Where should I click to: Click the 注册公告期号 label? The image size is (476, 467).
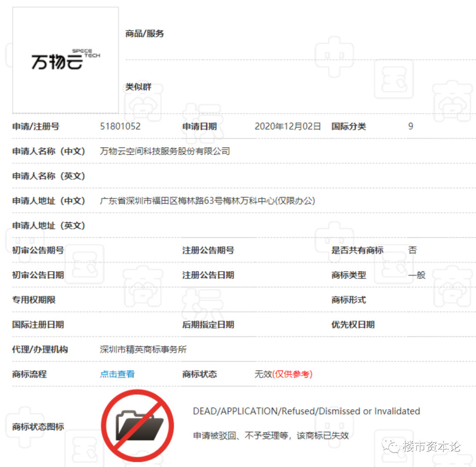(x=208, y=250)
